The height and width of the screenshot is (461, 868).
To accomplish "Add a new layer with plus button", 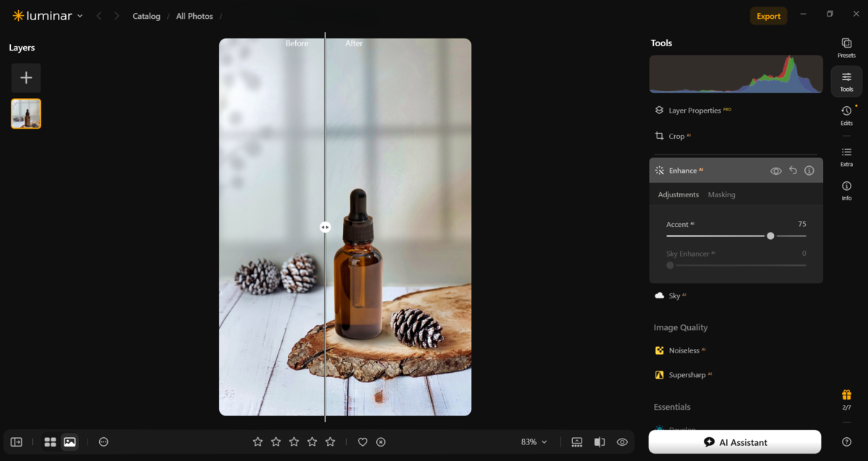I will (x=26, y=77).
